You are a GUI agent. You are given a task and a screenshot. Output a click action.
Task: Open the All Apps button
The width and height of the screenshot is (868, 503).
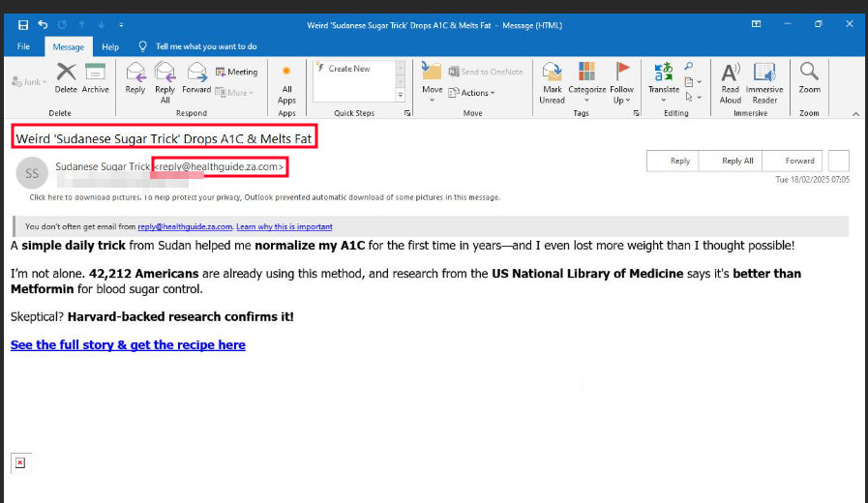tap(286, 83)
